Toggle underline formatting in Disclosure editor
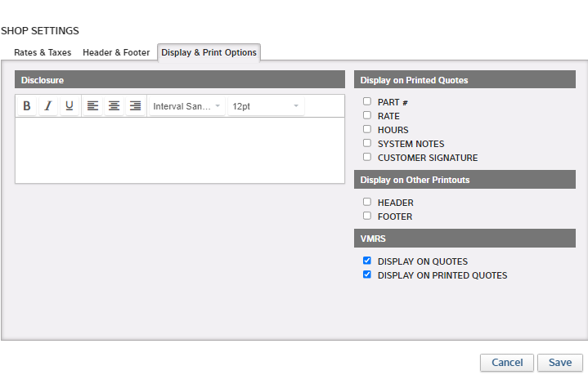 click(x=70, y=106)
